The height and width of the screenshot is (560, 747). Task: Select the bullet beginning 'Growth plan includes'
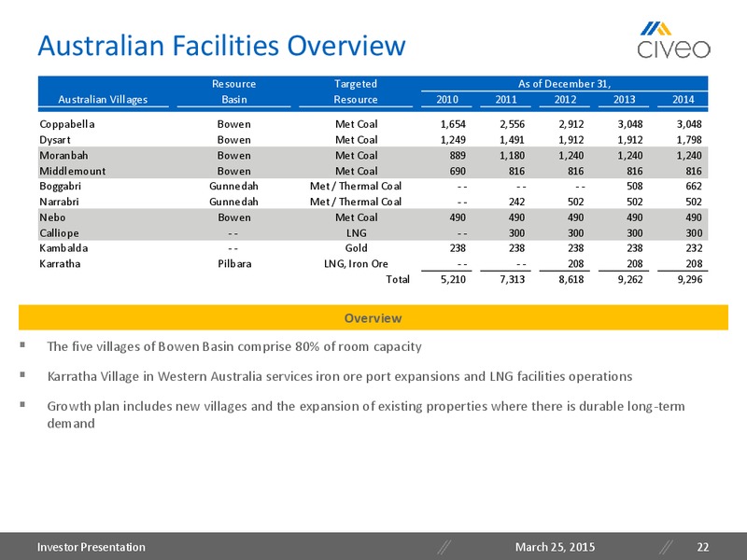(366, 414)
